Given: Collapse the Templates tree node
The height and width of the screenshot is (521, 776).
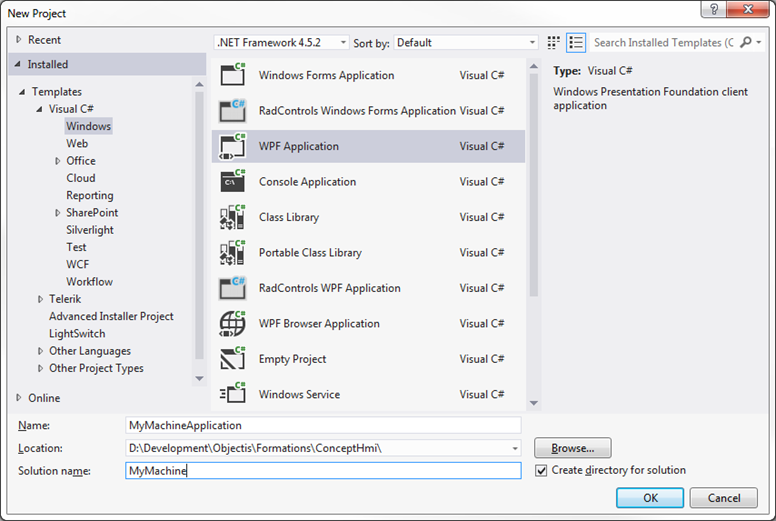Looking at the screenshot, I should point(22,92).
